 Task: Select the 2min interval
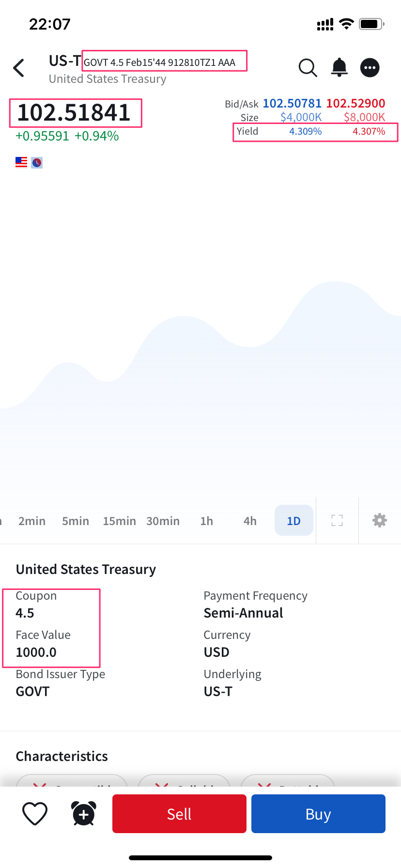pyautogui.click(x=32, y=521)
